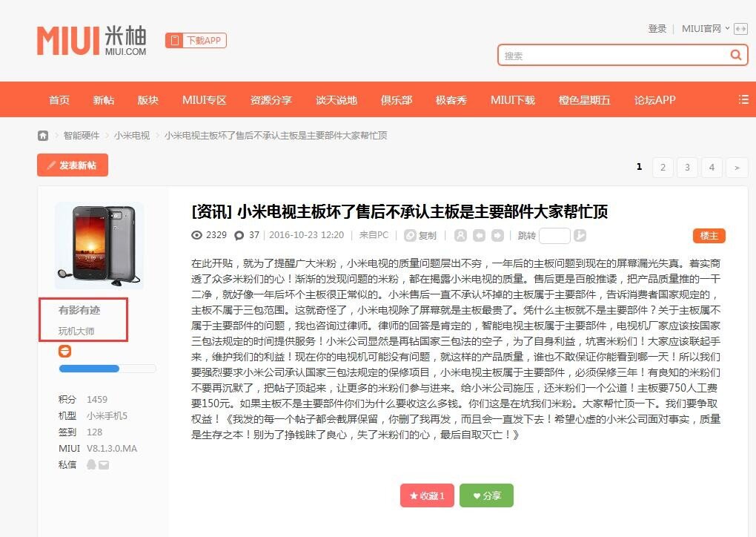Open the 有影有迹 user profile

click(x=79, y=310)
